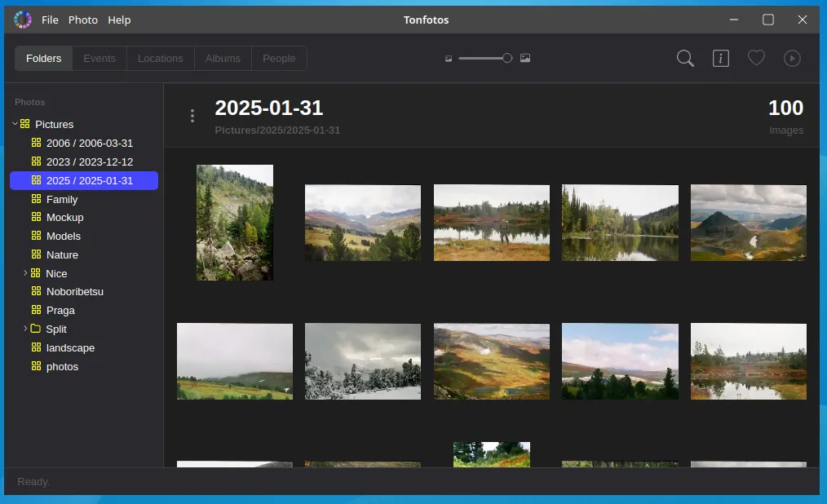Switch to the People tab
Viewport: 827px width, 504px height.
click(x=279, y=58)
